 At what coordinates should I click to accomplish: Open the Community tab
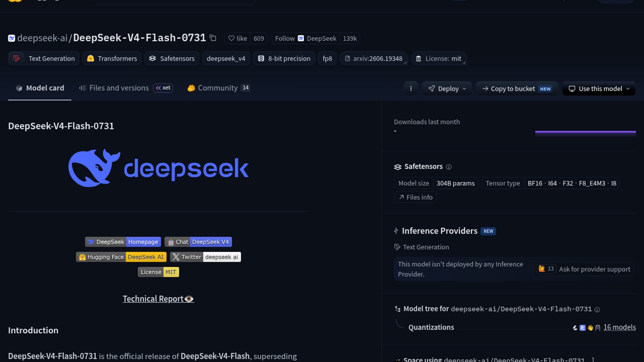tap(219, 88)
